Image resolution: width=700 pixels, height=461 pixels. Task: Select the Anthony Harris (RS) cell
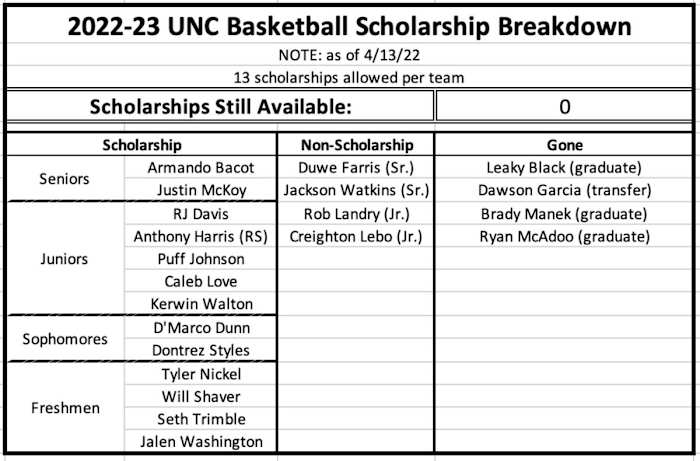(200, 237)
